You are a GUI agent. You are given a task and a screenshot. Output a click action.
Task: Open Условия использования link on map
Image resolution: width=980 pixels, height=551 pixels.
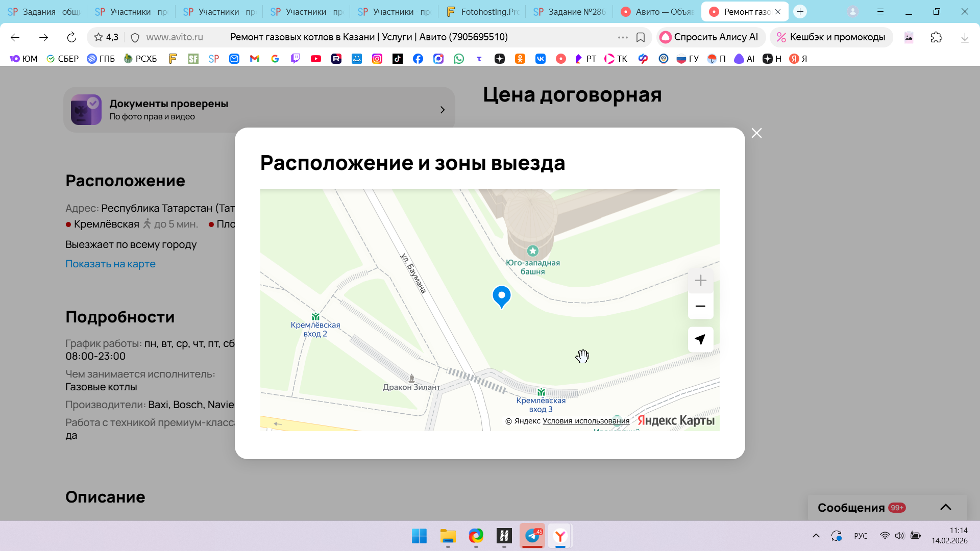pos(585,421)
